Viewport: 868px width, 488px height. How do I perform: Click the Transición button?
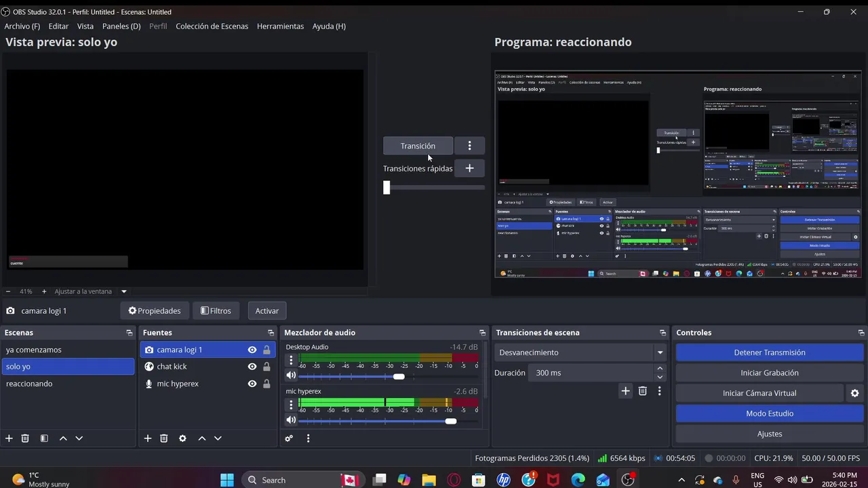tap(418, 146)
